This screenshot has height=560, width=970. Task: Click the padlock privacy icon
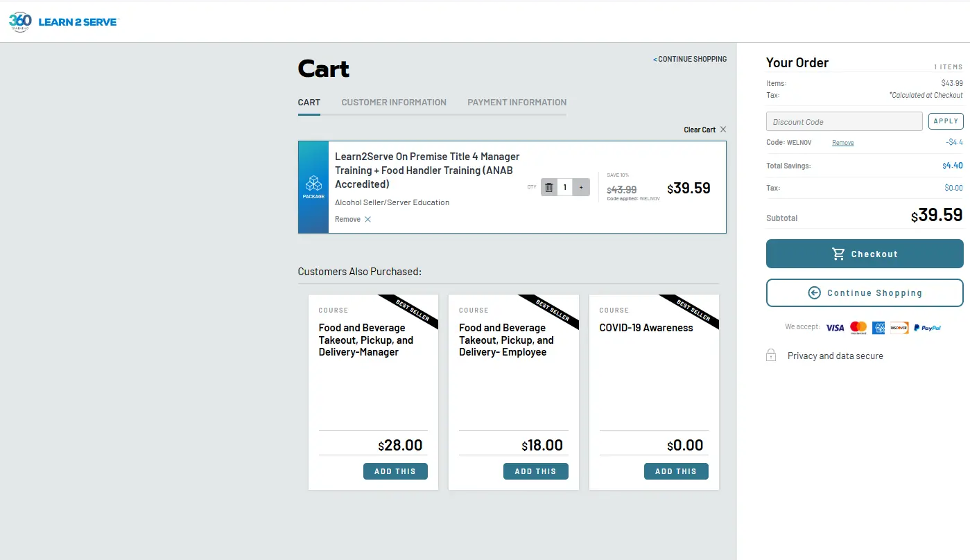pyautogui.click(x=770, y=356)
